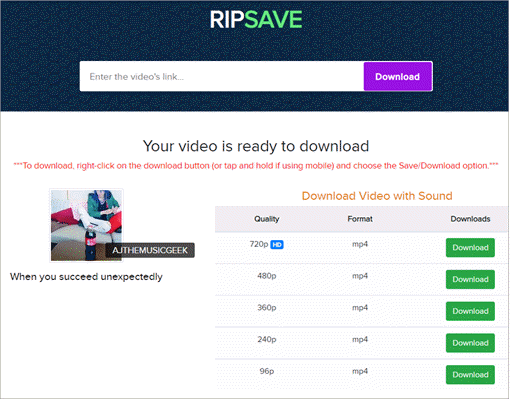Click the RIPSAVE logo

coord(256,20)
